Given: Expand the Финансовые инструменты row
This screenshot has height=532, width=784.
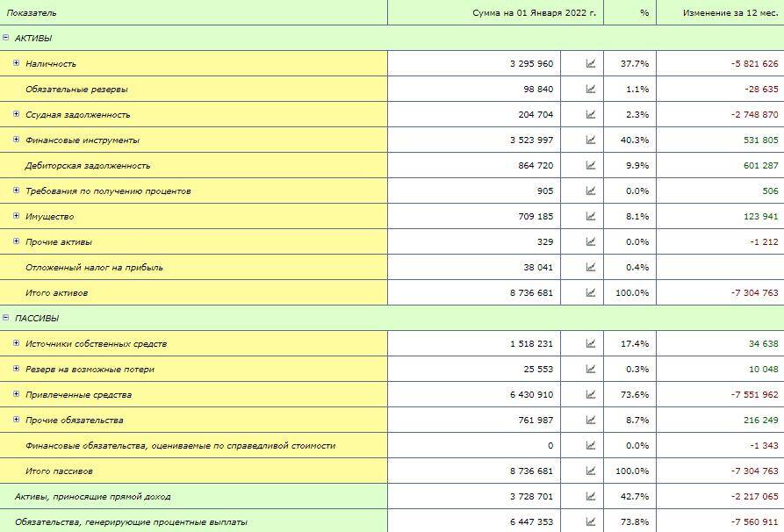Looking at the screenshot, I should click(x=17, y=140).
